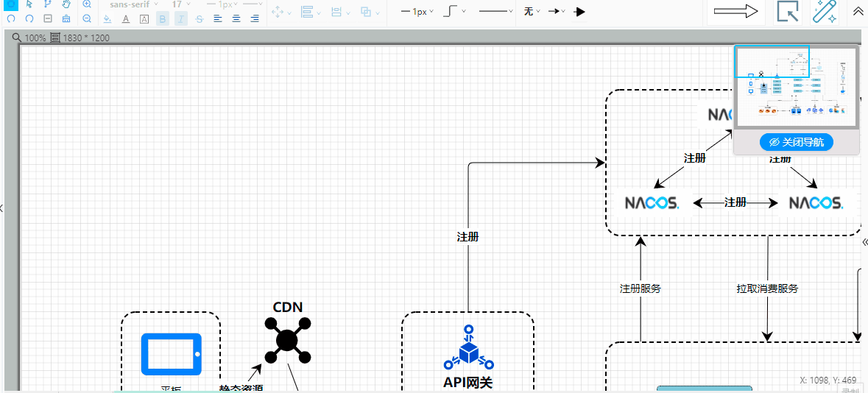The image size is (868, 393).
Task: Open the connector line type dropdown
Action: point(454,12)
